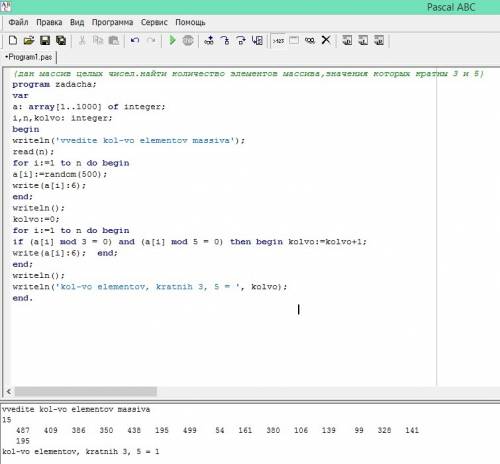This screenshot has width=500, height=464.
Task: Open the Помощь menu
Action: click(190, 22)
